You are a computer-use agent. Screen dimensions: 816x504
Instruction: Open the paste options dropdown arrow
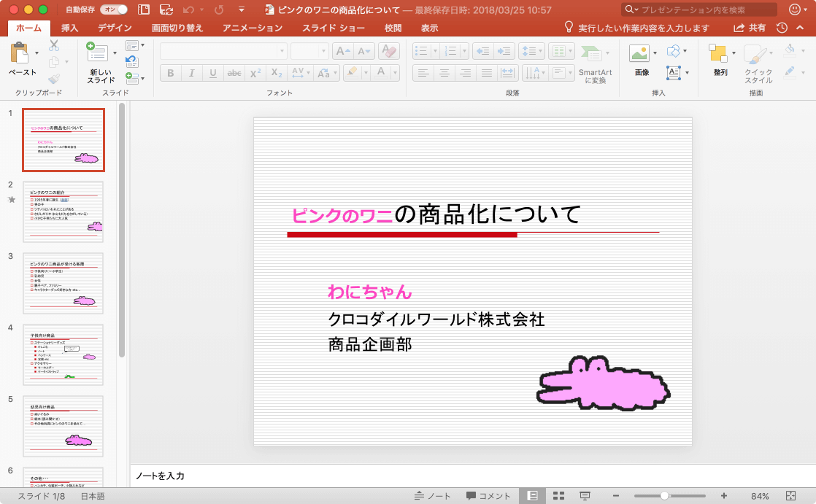[x=37, y=53]
